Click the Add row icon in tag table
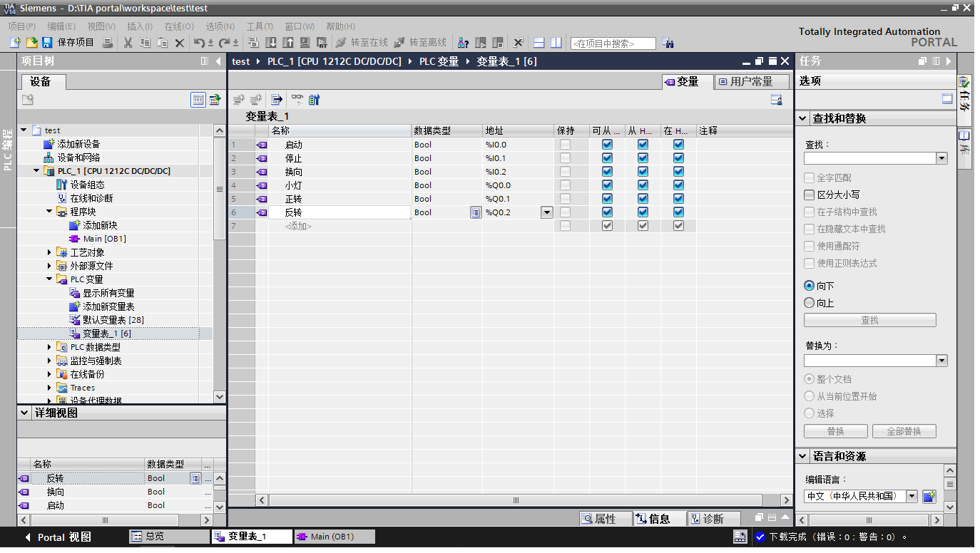The width and height of the screenshot is (980, 553). (255, 100)
